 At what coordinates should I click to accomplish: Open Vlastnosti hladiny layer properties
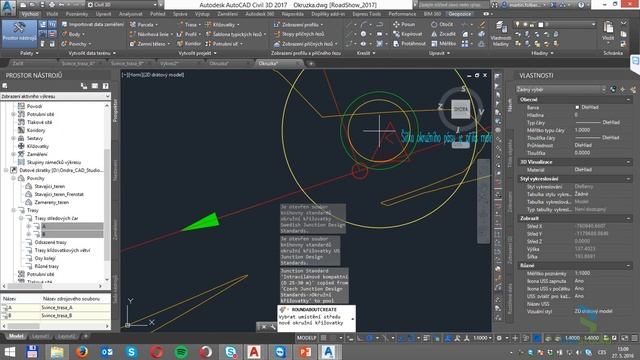(x=500, y=33)
